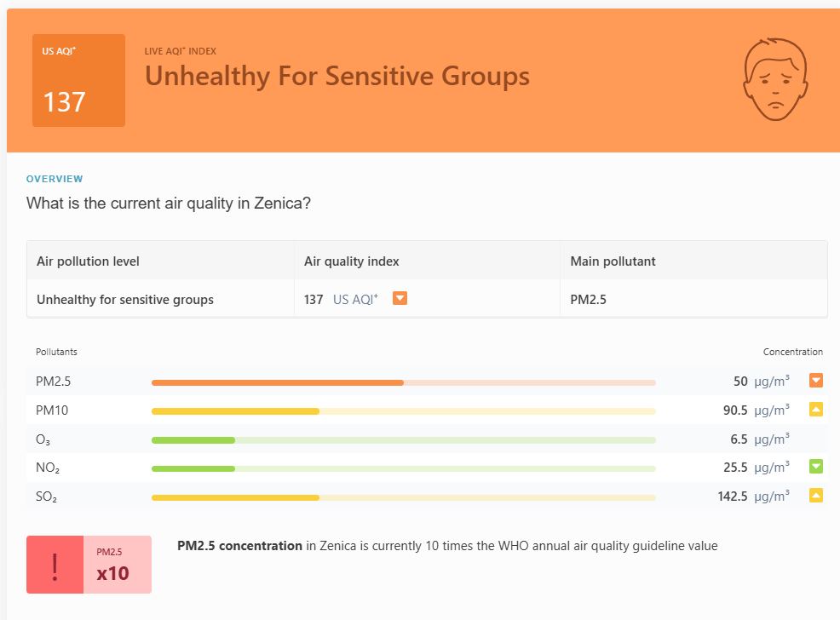
Task: Open the air quality index dropdown arrow
Action: coord(400,299)
